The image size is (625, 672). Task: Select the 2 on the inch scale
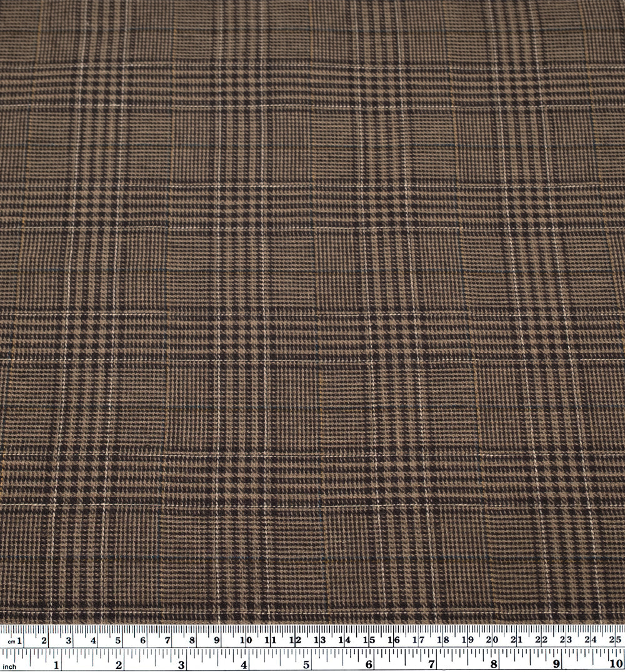tap(119, 665)
